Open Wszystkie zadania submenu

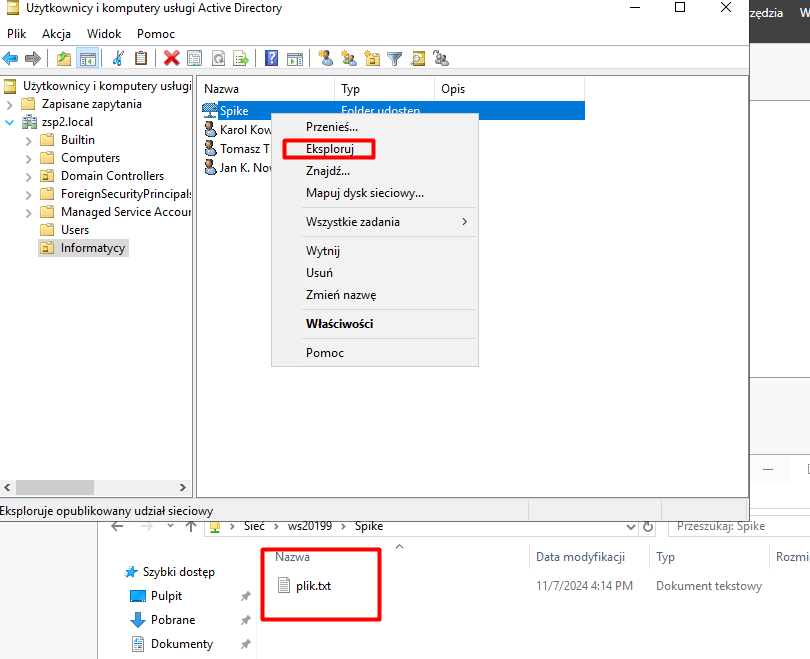click(x=387, y=222)
